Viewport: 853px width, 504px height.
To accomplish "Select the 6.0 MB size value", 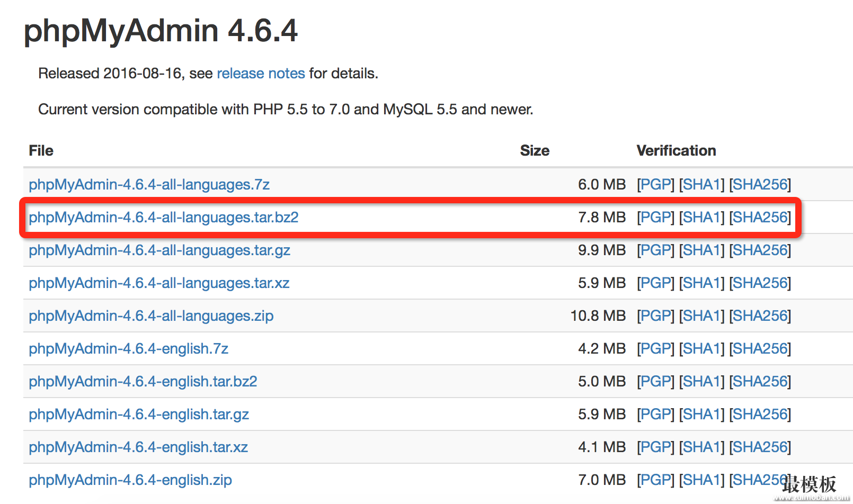I will coord(602,184).
